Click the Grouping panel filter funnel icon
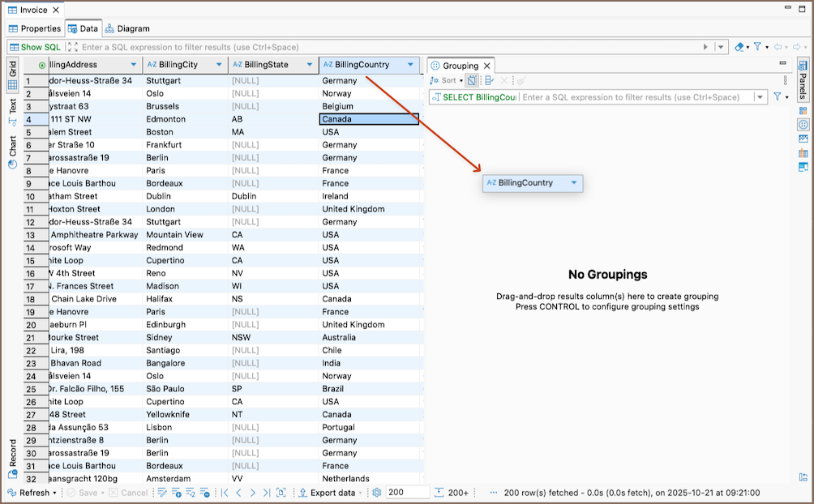The image size is (814, 504). tap(777, 97)
